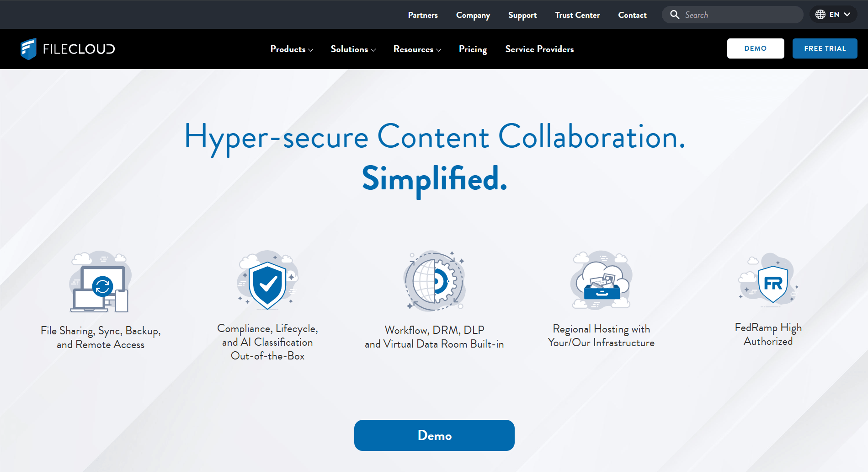Click 'FedRamp High Authorized' text
Viewport: 868px width, 472px height.
tap(768, 334)
